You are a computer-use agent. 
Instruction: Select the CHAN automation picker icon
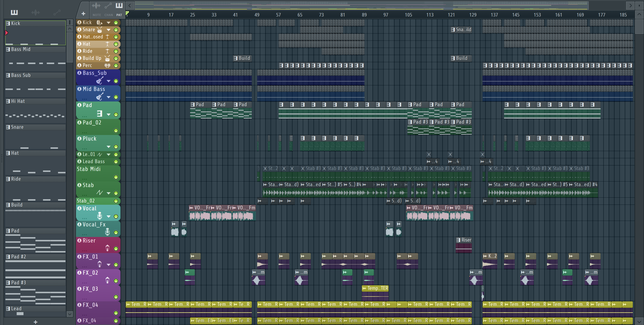(x=108, y=6)
